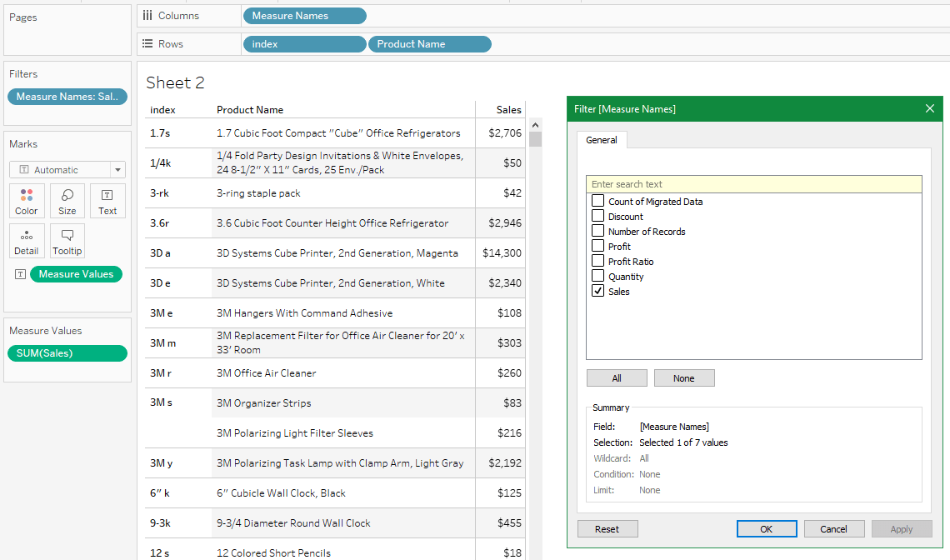Viewport: 950px width, 560px height.
Task: Open the Measure Names pill menu on Columns
Action: point(359,15)
